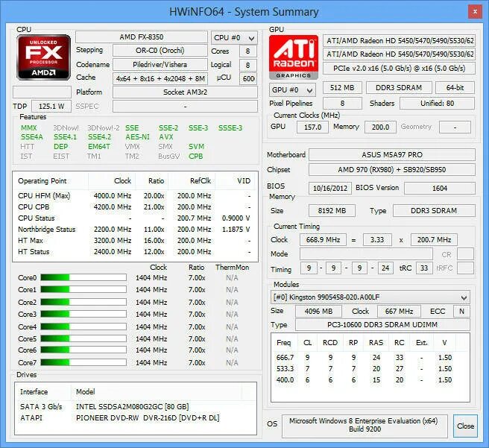
Task: Click the Core7 usage bar
Action: pyautogui.click(x=83, y=362)
